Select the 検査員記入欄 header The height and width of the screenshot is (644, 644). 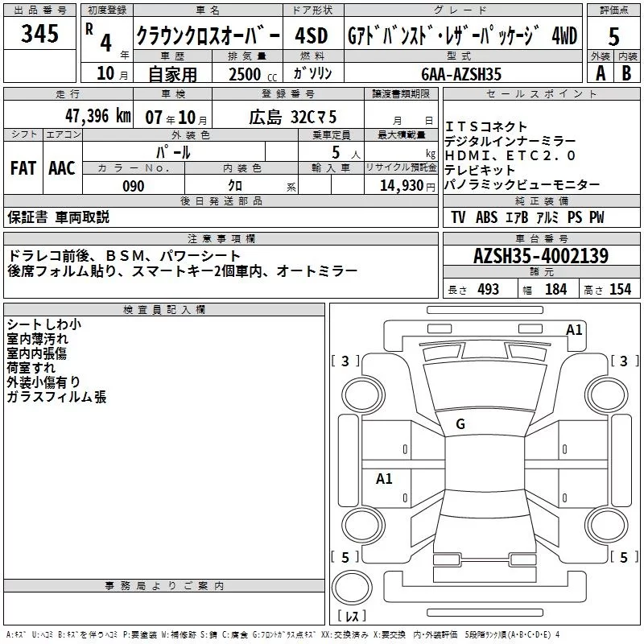164,309
